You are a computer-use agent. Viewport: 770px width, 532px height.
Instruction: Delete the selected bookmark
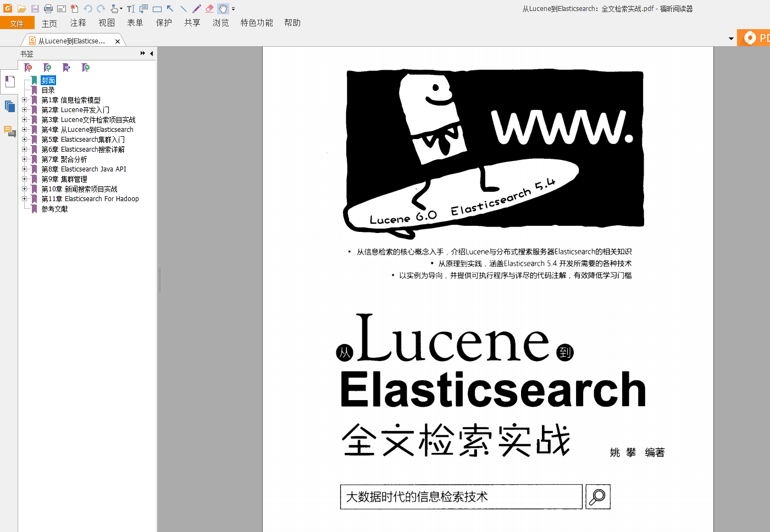pos(29,68)
